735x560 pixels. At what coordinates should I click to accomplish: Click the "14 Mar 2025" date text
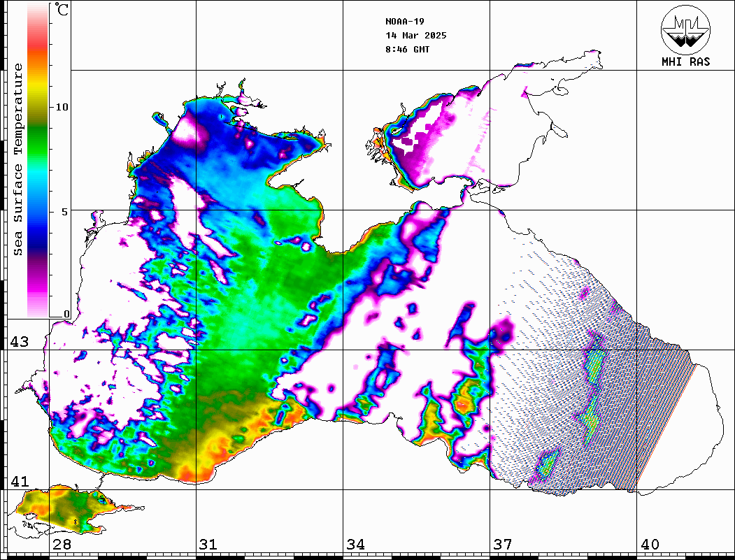click(416, 36)
